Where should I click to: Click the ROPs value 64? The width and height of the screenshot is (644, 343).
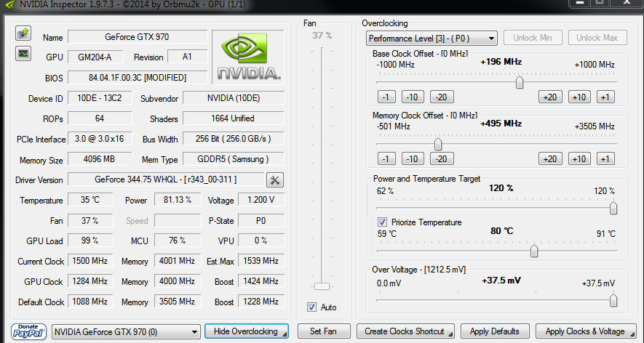point(100,118)
